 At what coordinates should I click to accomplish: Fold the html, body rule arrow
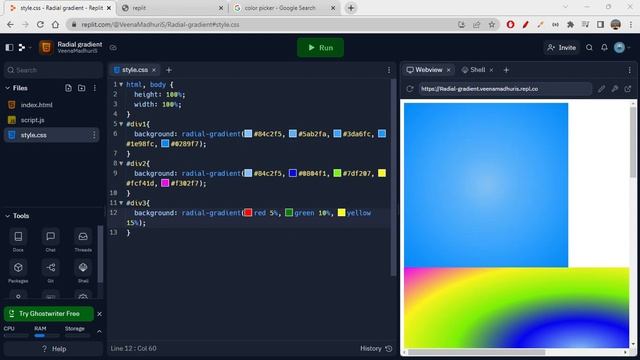[x=121, y=84]
